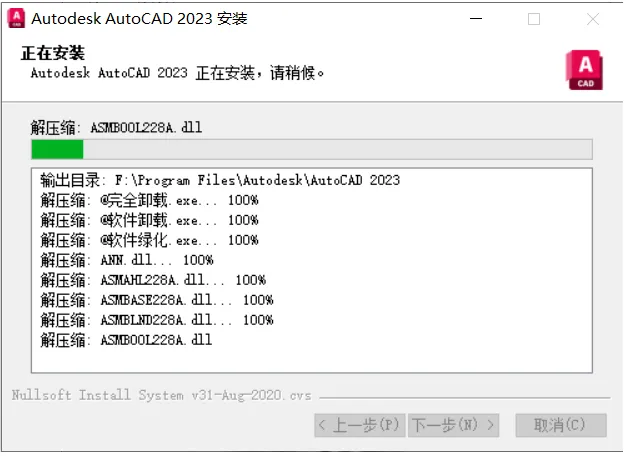Click the large AutoCAD logo in header
This screenshot has height=456, width=626.
coord(584,70)
